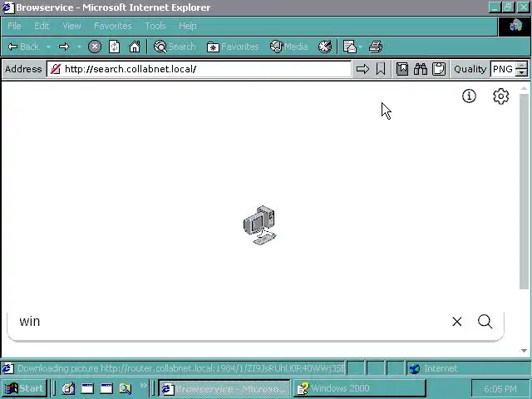Open the Tools menu

click(x=155, y=26)
